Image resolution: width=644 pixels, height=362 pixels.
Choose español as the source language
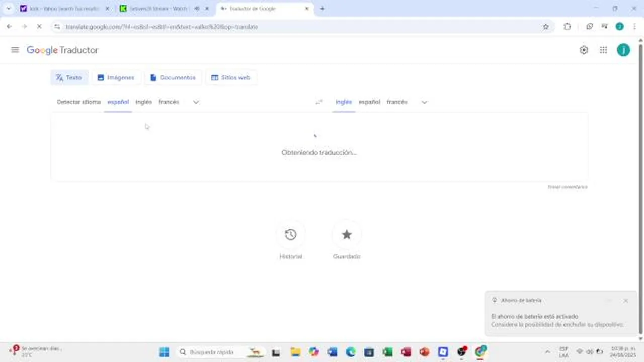pyautogui.click(x=118, y=102)
